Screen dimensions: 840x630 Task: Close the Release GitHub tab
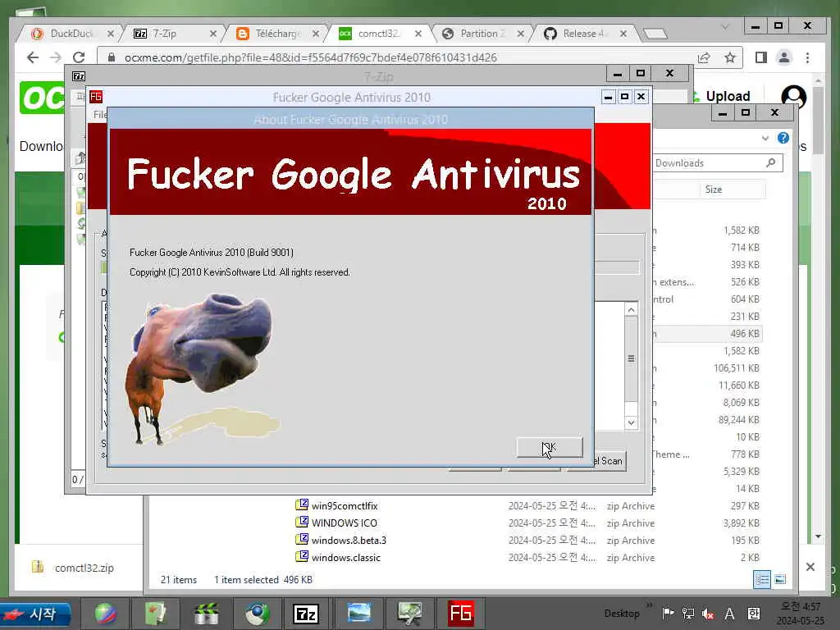point(623,34)
